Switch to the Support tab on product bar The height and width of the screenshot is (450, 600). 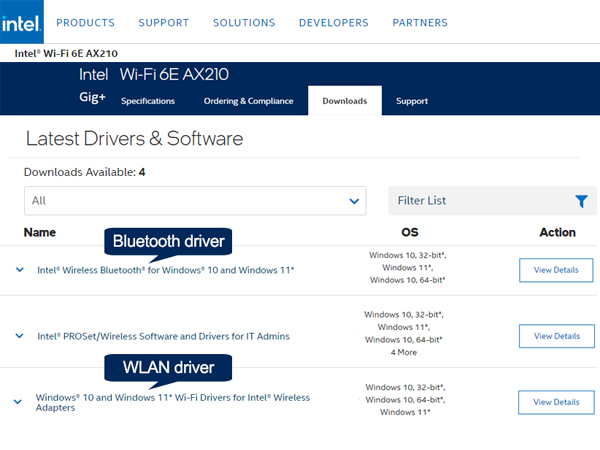pyautogui.click(x=411, y=101)
